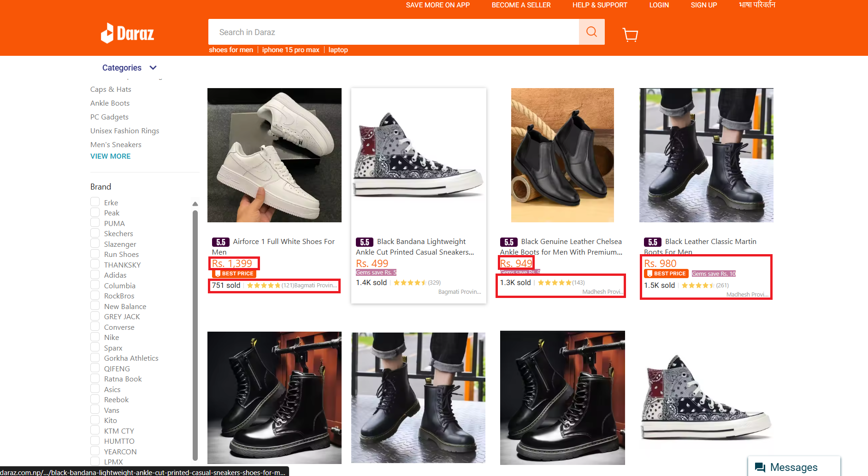Open Save More On App menu
The image size is (868, 476).
(437, 5)
